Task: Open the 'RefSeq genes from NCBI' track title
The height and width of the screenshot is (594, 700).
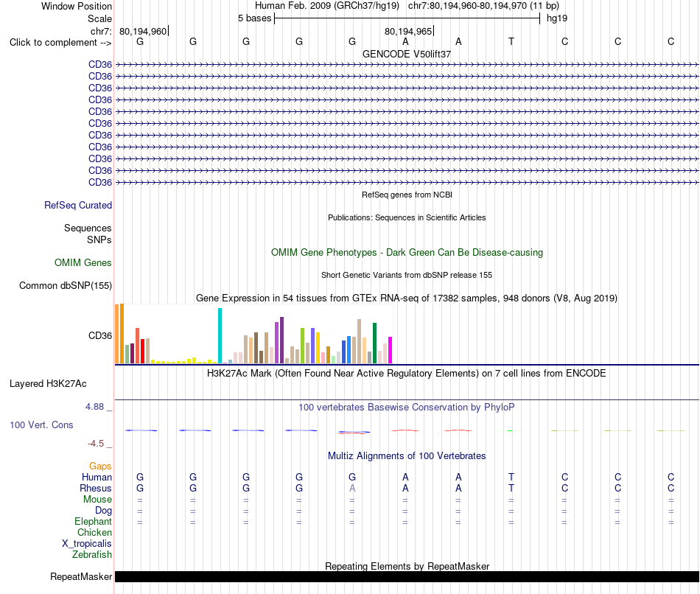Action: tap(407, 195)
